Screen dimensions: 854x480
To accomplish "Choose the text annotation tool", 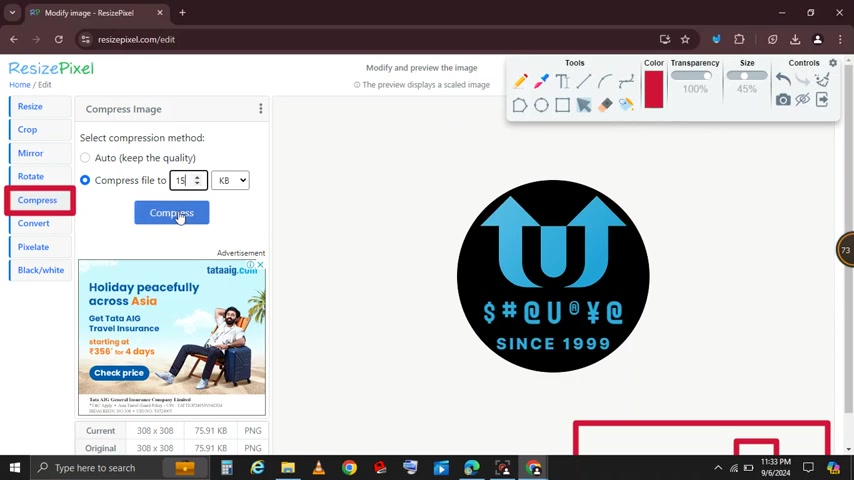I will (x=562, y=82).
